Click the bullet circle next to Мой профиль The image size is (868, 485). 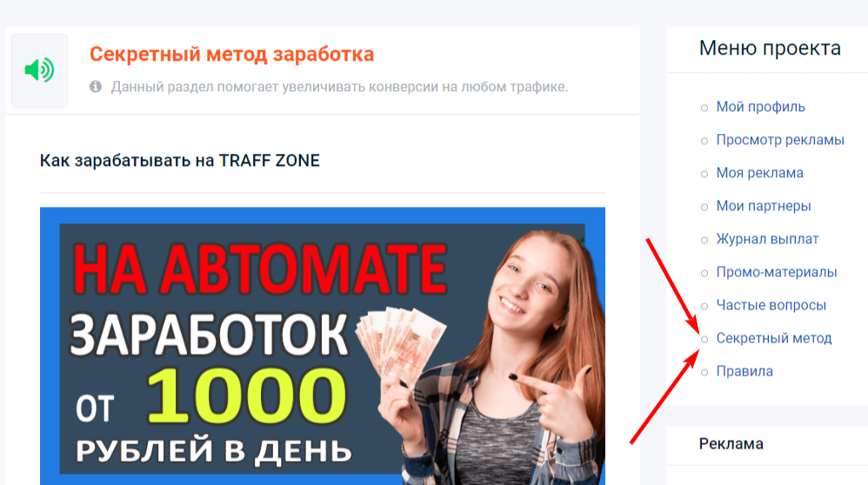point(704,108)
